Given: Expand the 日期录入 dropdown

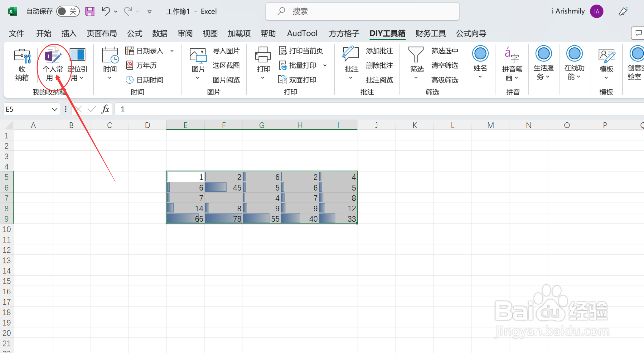Looking at the screenshot, I should point(172,51).
